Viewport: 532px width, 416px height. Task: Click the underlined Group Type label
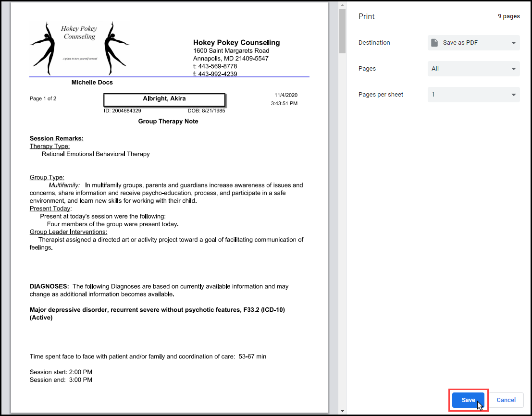click(x=47, y=177)
